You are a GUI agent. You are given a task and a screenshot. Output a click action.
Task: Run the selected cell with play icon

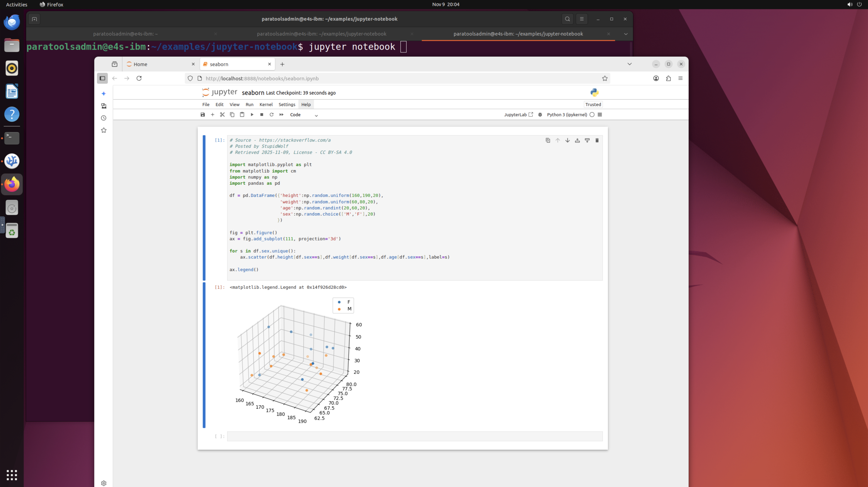pyautogui.click(x=252, y=115)
